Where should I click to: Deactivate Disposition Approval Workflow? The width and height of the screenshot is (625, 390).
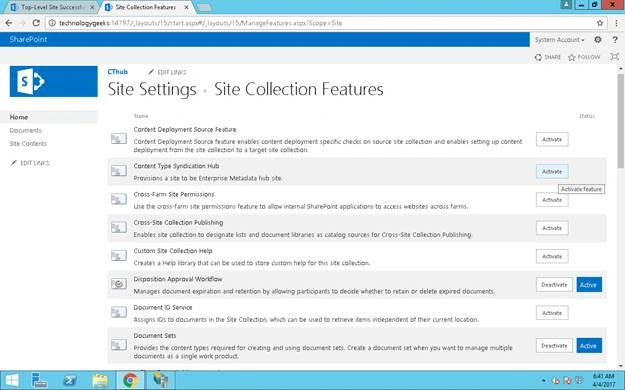(554, 285)
